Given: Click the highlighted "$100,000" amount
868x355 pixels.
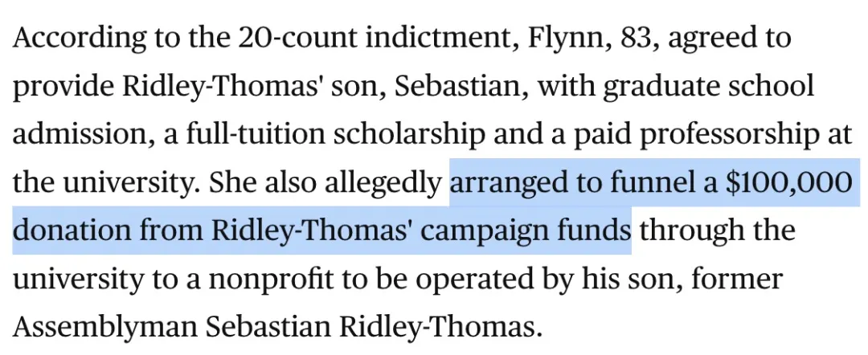Looking at the screenshot, I should [x=788, y=184].
